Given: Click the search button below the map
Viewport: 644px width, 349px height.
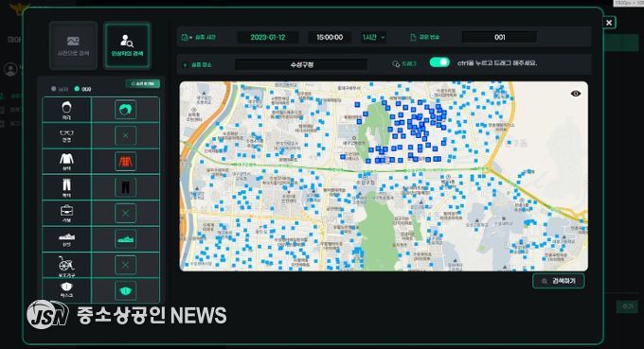Looking at the screenshot, I should tap(559, 281).
